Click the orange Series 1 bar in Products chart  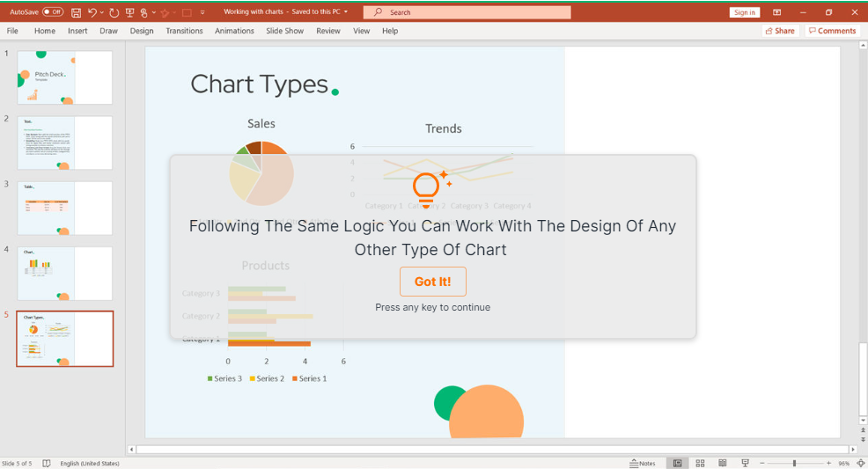[x=269, y=343]
